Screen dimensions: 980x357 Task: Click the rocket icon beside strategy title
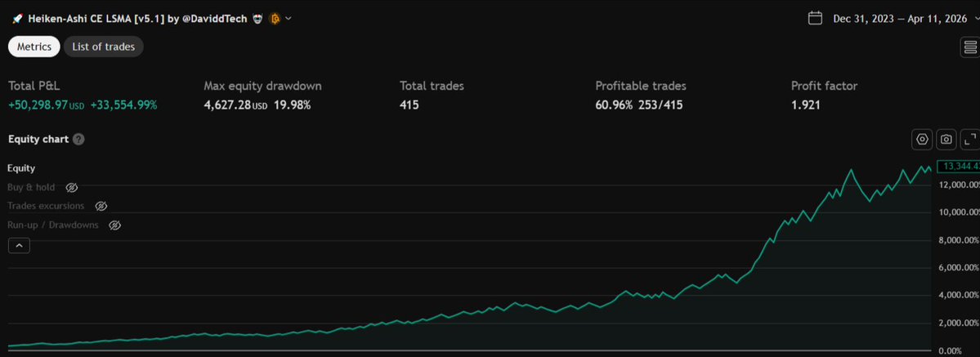17,19
